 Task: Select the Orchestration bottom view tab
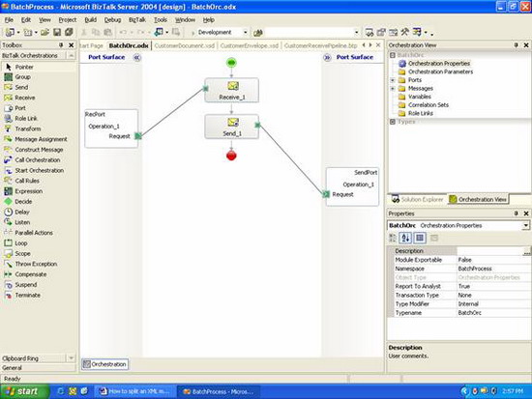pyautogui.click(x=105, y=364)
